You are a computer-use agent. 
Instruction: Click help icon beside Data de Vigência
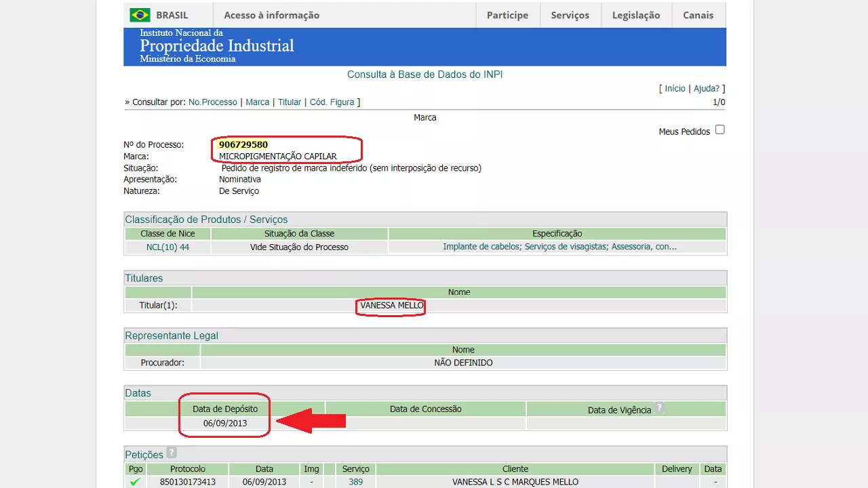659,408
